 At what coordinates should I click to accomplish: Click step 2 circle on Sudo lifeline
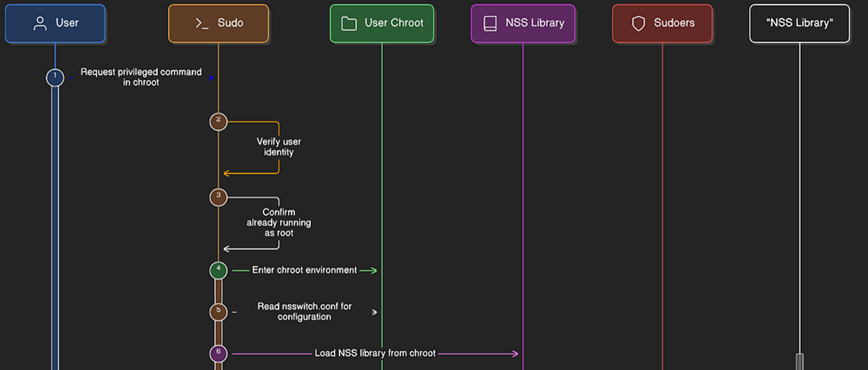pos(219,122)
